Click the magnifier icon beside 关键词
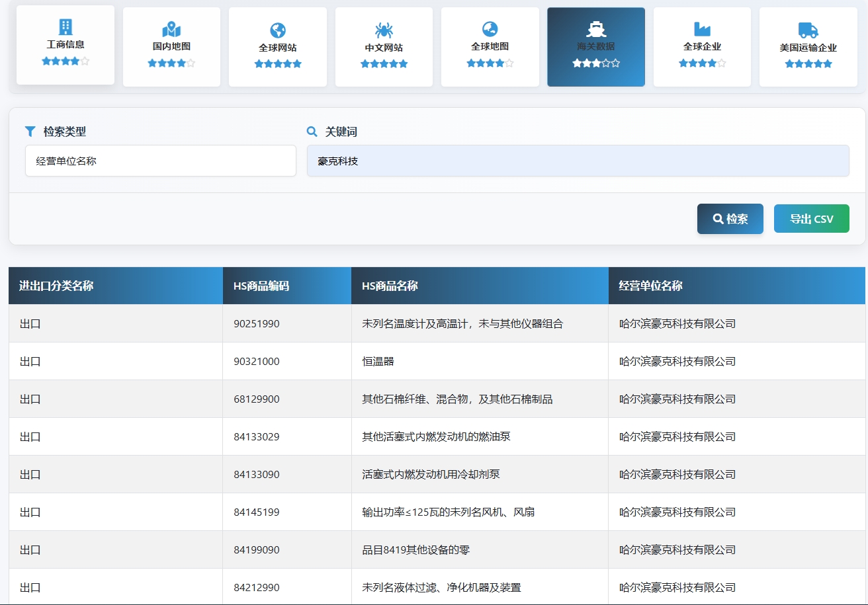 pos(312,132)
